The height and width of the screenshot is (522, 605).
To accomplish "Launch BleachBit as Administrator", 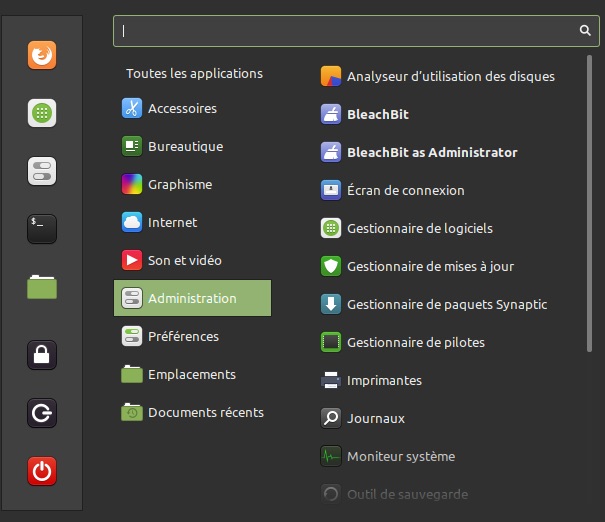I will pyautogui.click(x=430, y=153).
